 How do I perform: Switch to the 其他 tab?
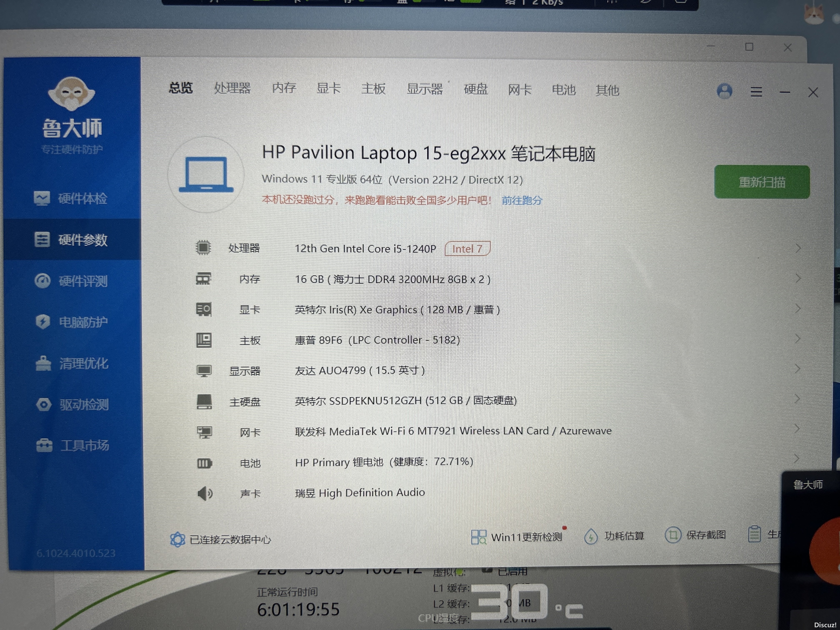point(607,90)
